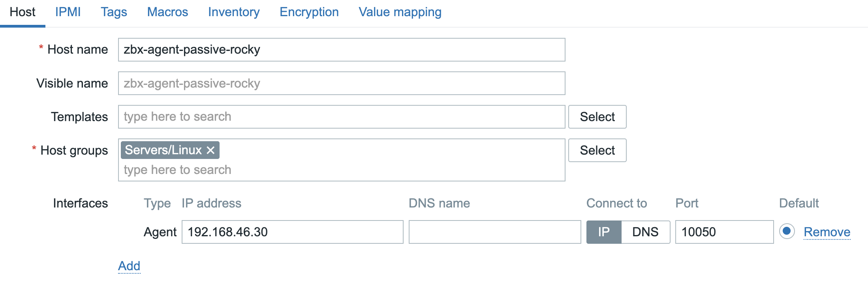Mark the Agent interface as Default
The height and width of the screenshot is (284, 868).
[x=787, y=232]
